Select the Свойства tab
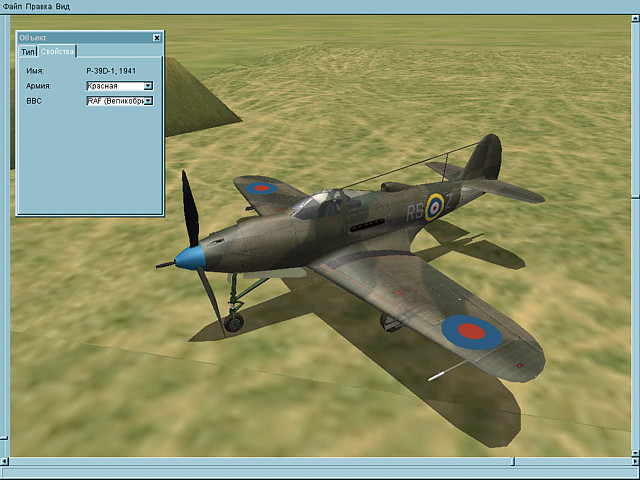 coord(57,51)
